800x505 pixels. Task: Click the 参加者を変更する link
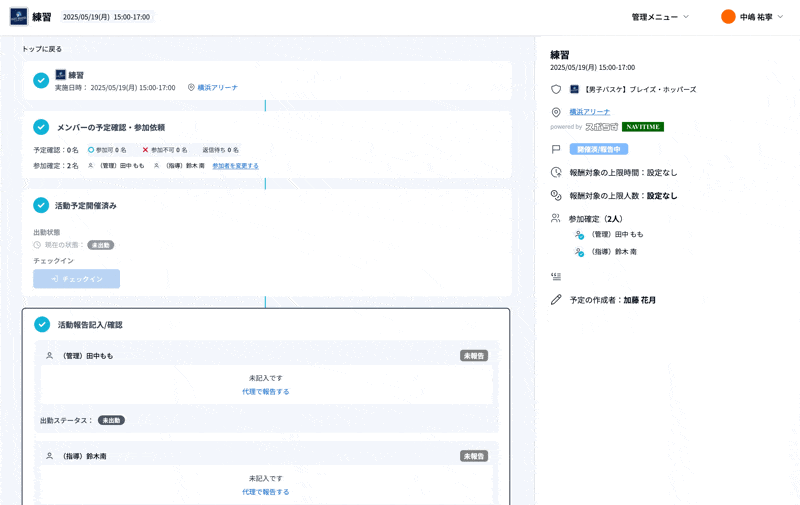(235, 166)
